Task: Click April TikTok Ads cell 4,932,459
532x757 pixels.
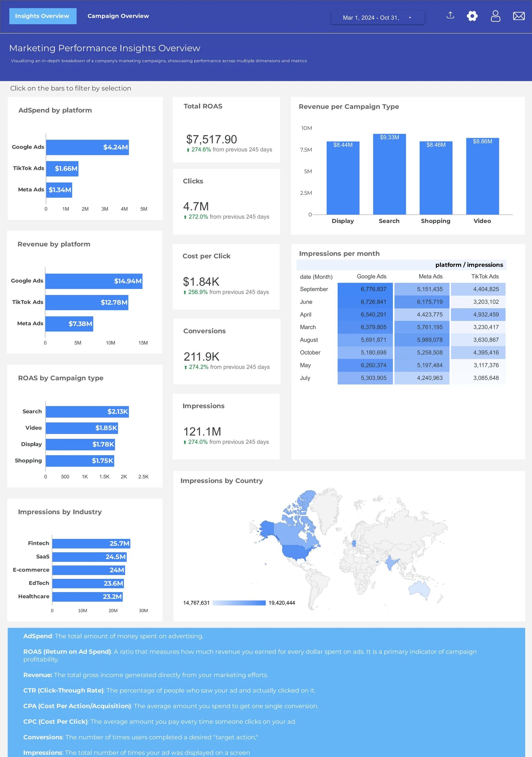Action: coord(478,314)
